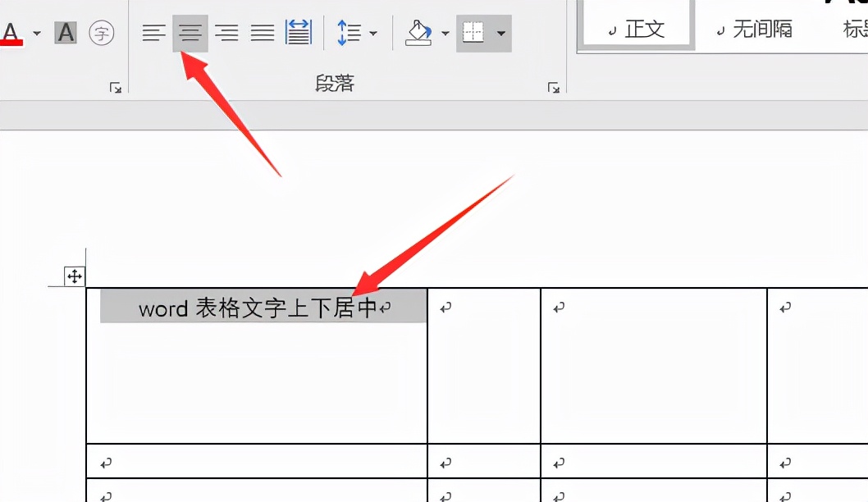Click the distributed alignment icon

coord(297,33)
